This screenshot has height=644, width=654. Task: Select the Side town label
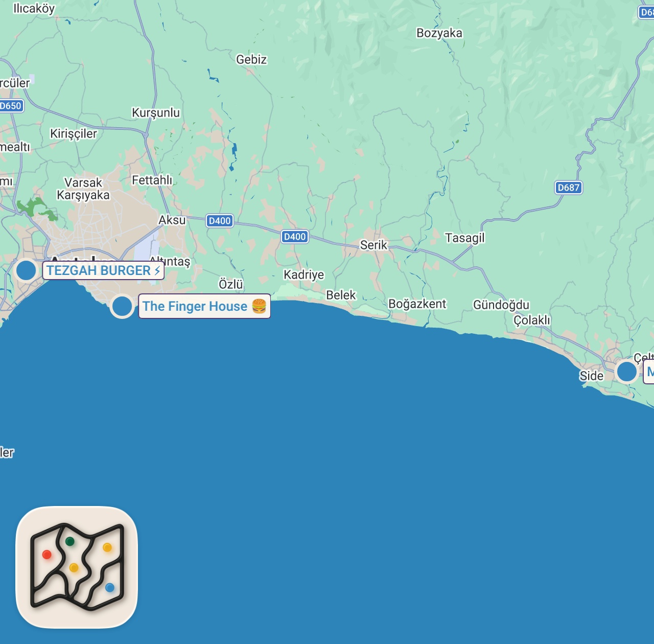click(x=592, y=376)
